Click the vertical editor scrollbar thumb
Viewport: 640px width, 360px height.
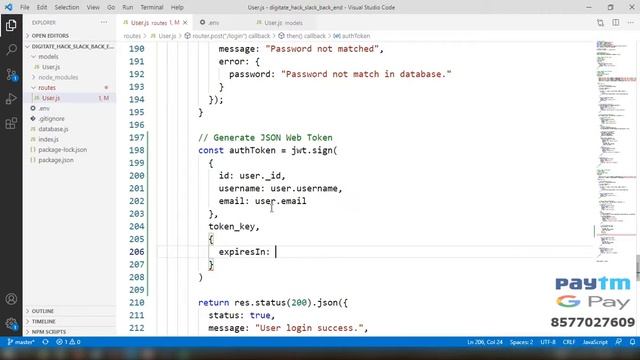638,268
